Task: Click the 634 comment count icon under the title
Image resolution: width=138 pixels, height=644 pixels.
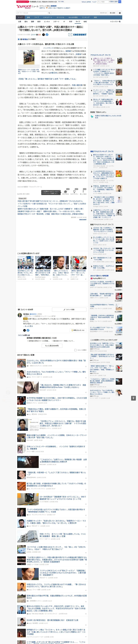Action: (x=33, y=35)
